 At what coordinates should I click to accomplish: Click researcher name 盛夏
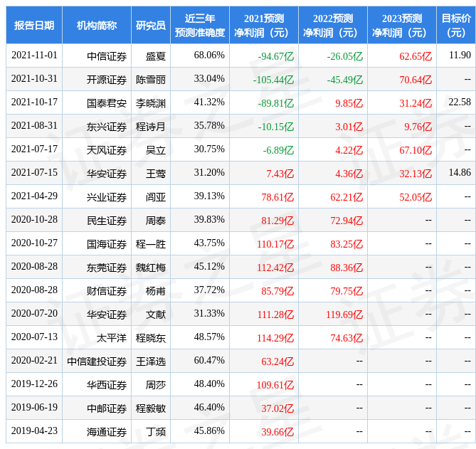point(155,56)
